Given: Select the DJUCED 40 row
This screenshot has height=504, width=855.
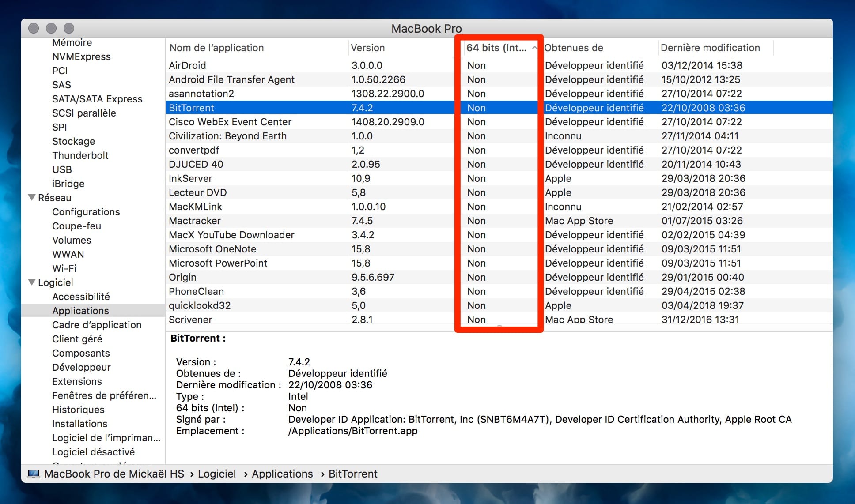Looking at the screenshot, I should coord(499,164).
